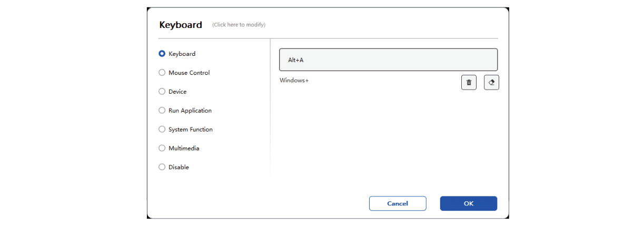Click the "Click here to modify" link

[239, 25]
